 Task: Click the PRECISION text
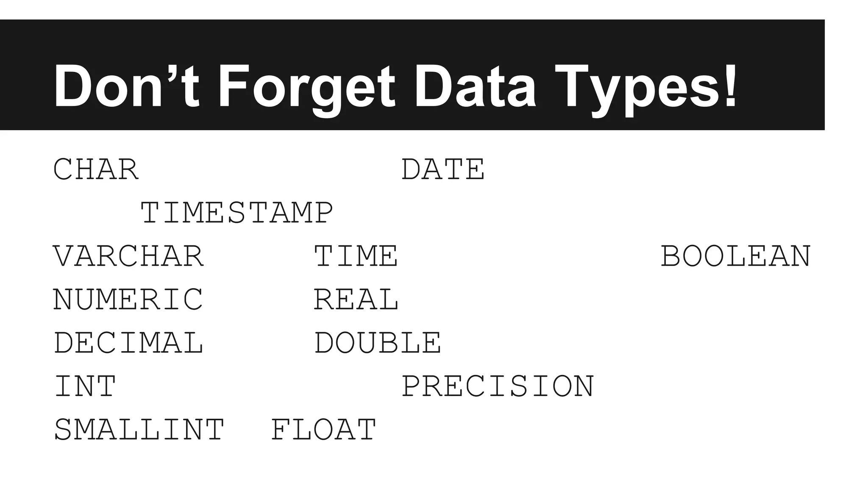pos(498,386)
